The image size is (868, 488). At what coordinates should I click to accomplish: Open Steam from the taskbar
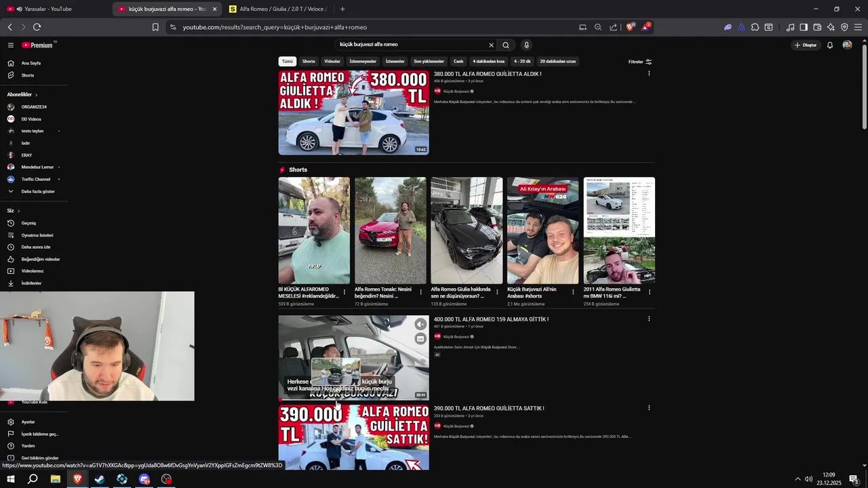pyautogui.click(x=100, y=479)
